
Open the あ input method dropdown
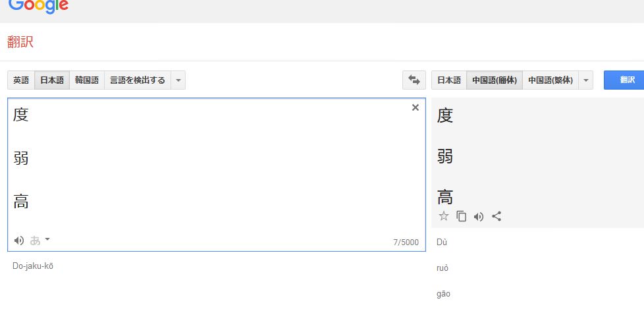(x=40, y=241)
